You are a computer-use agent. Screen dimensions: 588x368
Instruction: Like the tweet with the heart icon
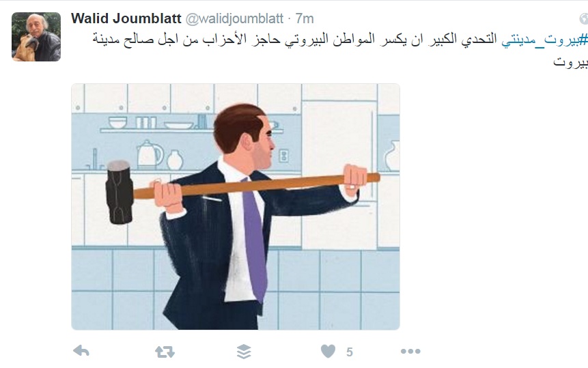click(328, 351)
